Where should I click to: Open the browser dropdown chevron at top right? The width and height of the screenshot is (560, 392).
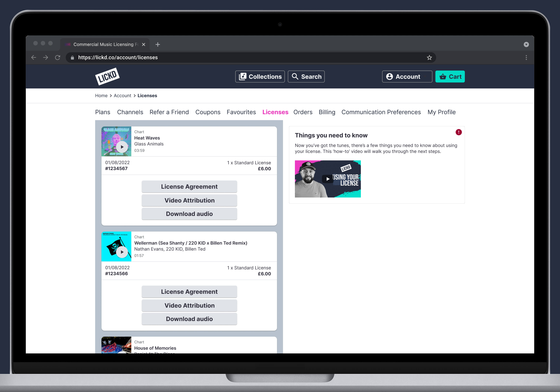pos(526,44)
